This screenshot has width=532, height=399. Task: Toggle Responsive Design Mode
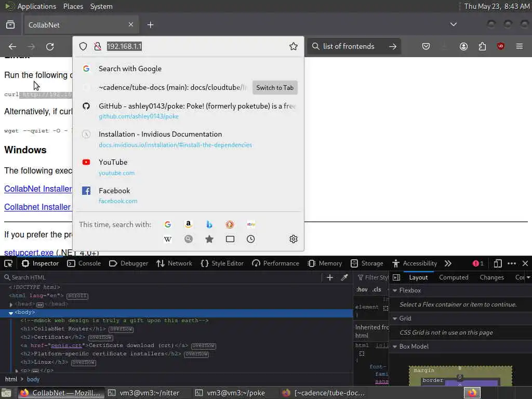click(x=498, y=263)
